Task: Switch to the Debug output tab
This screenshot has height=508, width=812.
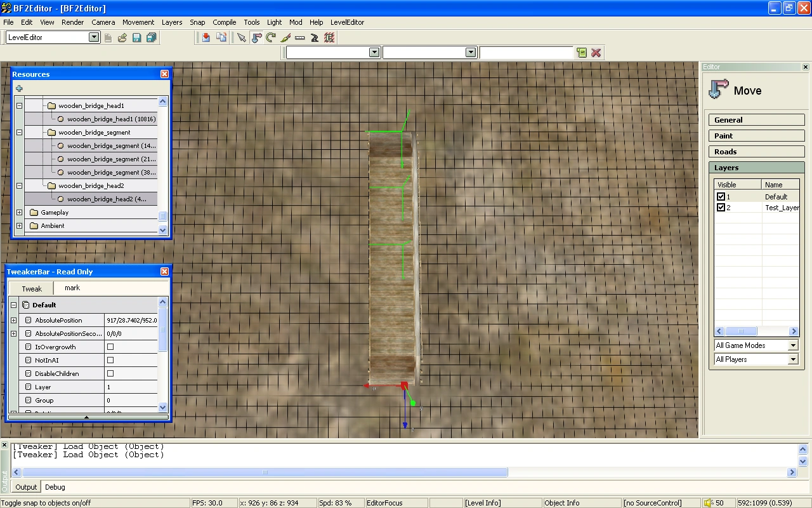Action: 55,487
